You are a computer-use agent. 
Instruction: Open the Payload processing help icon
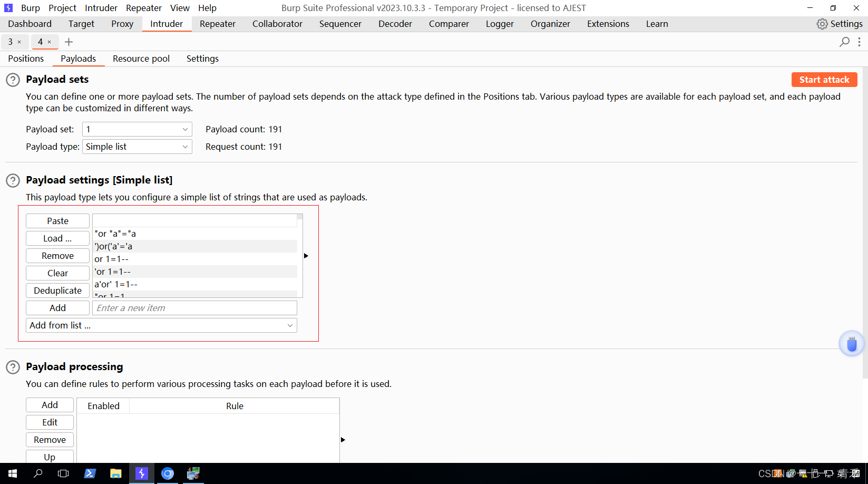point(13,367)
